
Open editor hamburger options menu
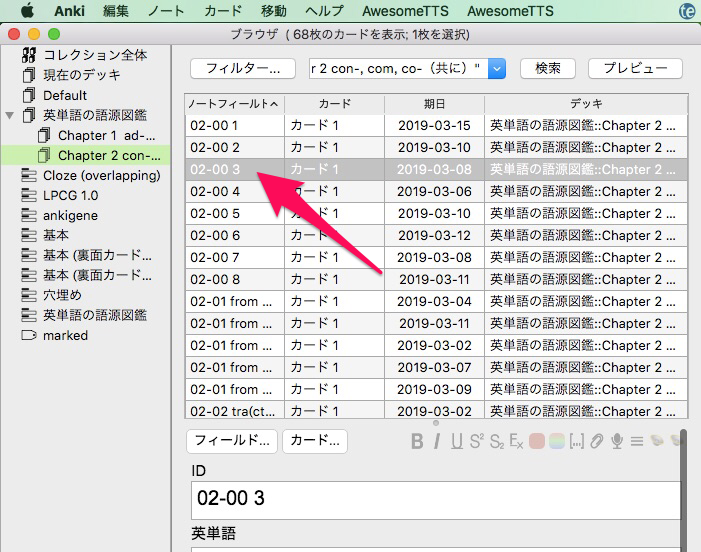637,442
